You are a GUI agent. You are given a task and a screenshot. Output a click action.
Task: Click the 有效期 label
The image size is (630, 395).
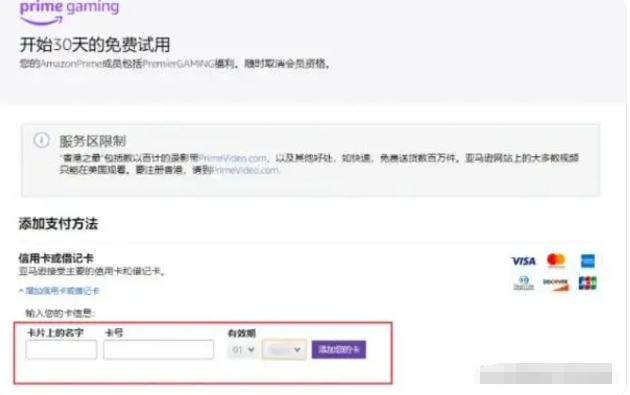pos(241,333)
